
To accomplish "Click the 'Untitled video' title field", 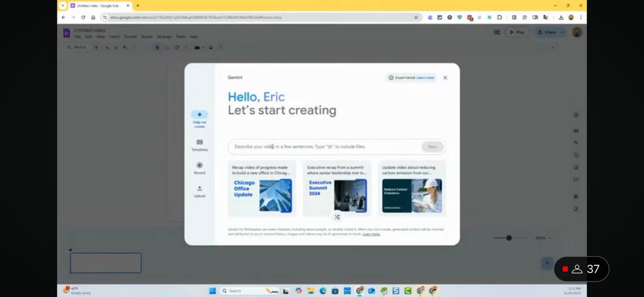I will [x=90, y=30].
